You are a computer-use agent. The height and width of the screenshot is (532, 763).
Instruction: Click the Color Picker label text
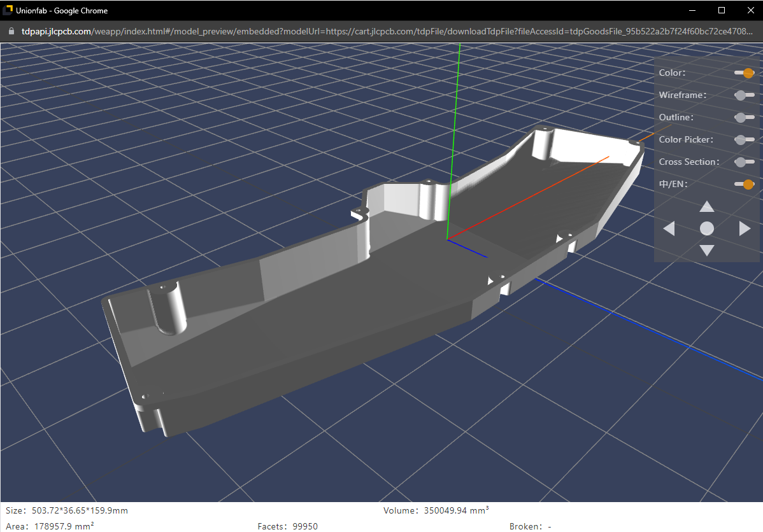coord(686,139)
